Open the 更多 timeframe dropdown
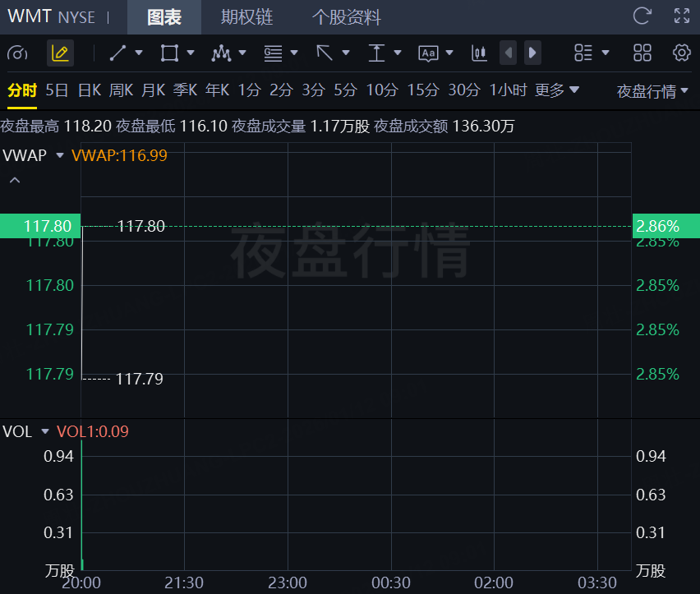This screenshot has height=594, width=700. pos(557,90)
